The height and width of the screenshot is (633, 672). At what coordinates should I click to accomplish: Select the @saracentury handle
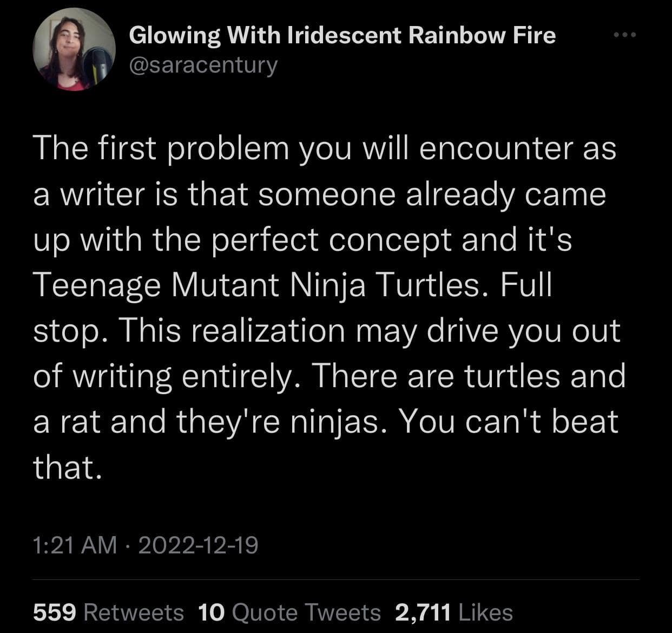[x=203, y=65]
